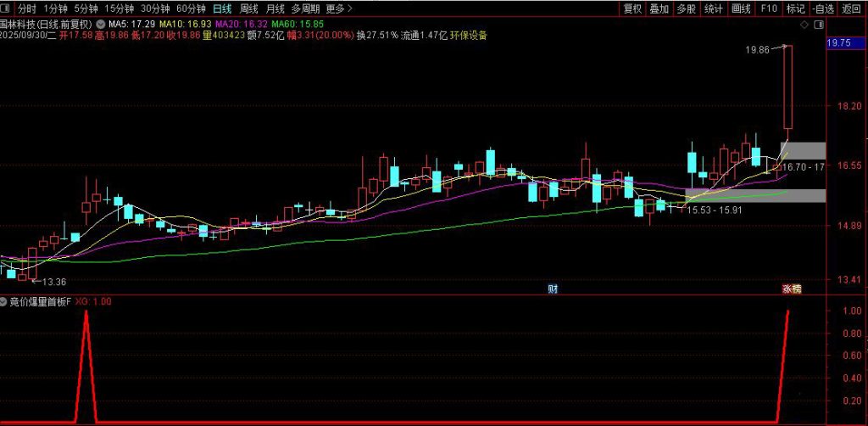The height and width of the screenshot is (426, 868).
Task: Click the MA5: 17.29 label
Action: pyautogui.click(x=131, y=25)
